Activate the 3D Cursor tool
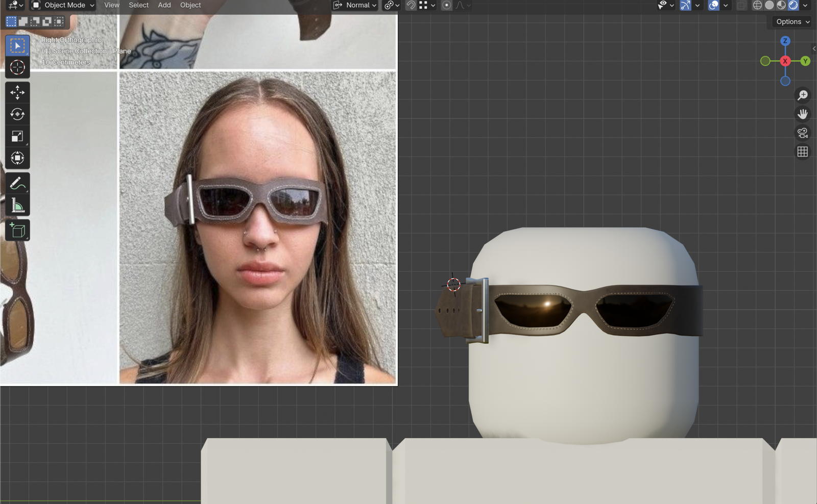817x504 pixels. 17,67
